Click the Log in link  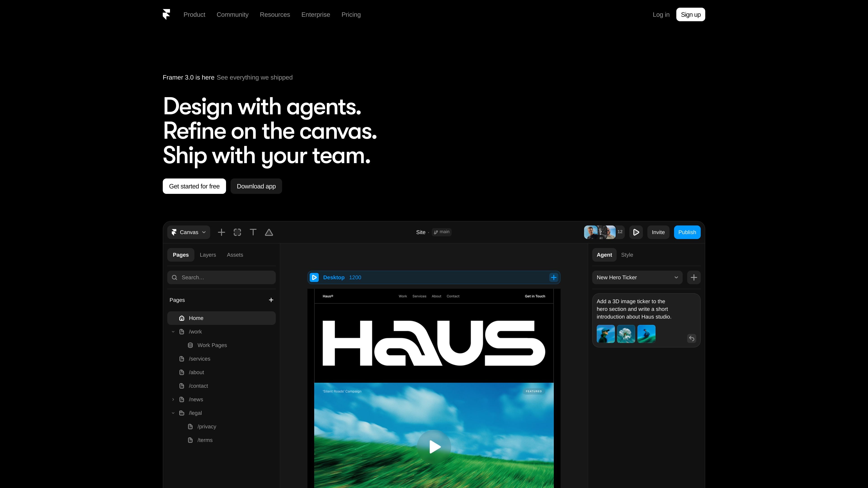[661, 14]
